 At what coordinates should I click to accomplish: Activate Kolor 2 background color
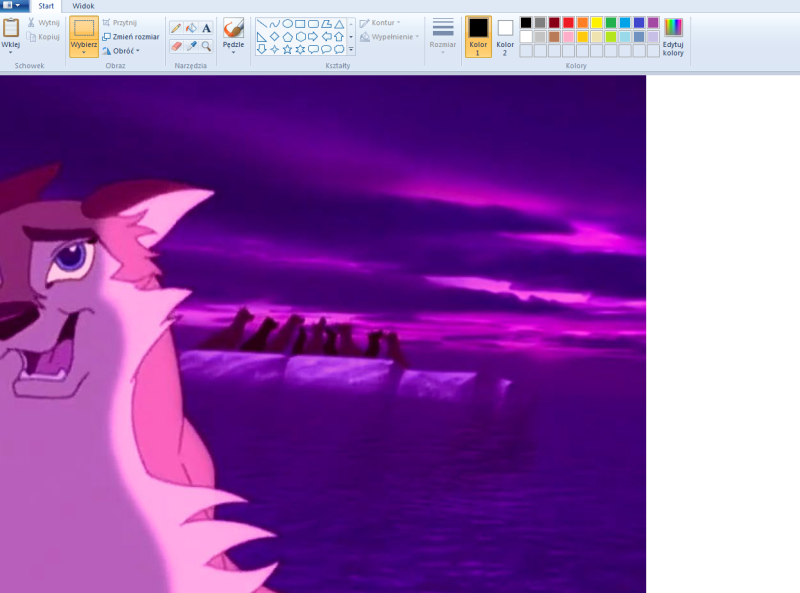pyautogui.click(x=505, y=36)
